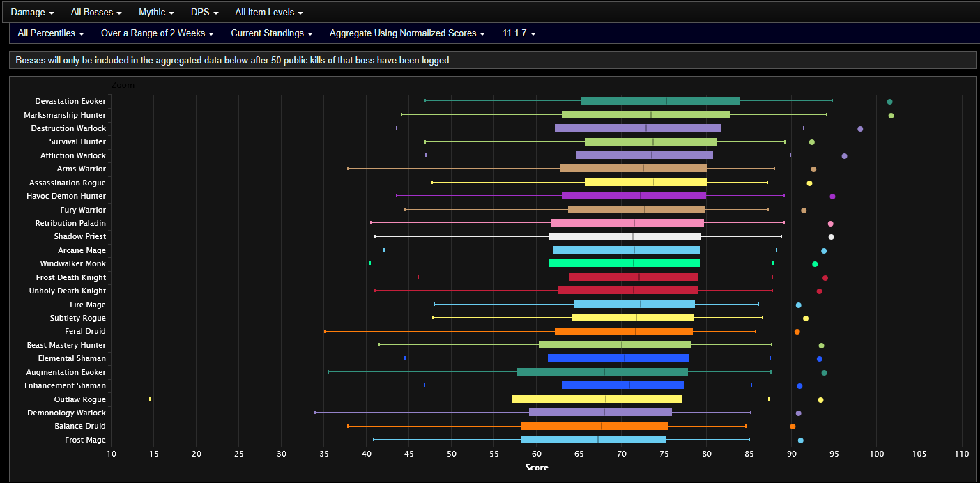
Task: Click the Marksmanship Hunter label
Action: pos(65,115)
